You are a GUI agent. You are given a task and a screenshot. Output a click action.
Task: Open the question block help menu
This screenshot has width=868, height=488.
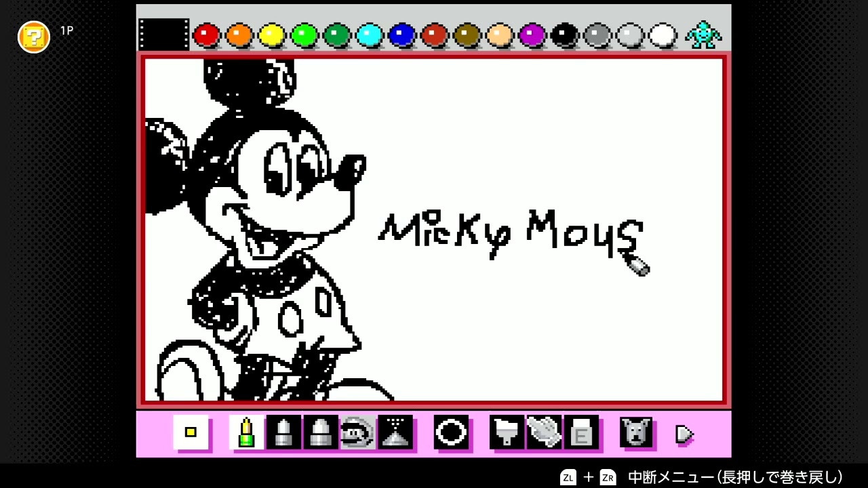click(x=34, y=37)
